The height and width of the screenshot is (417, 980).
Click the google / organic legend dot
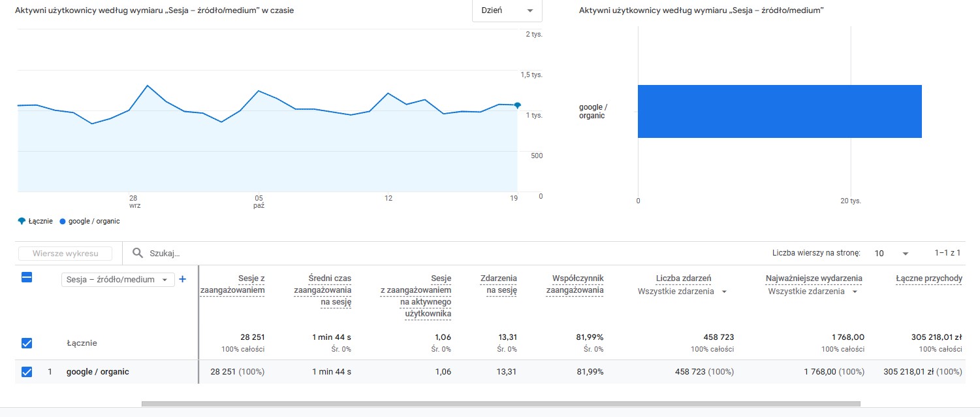pyautogui.click(x=63, y=221)
